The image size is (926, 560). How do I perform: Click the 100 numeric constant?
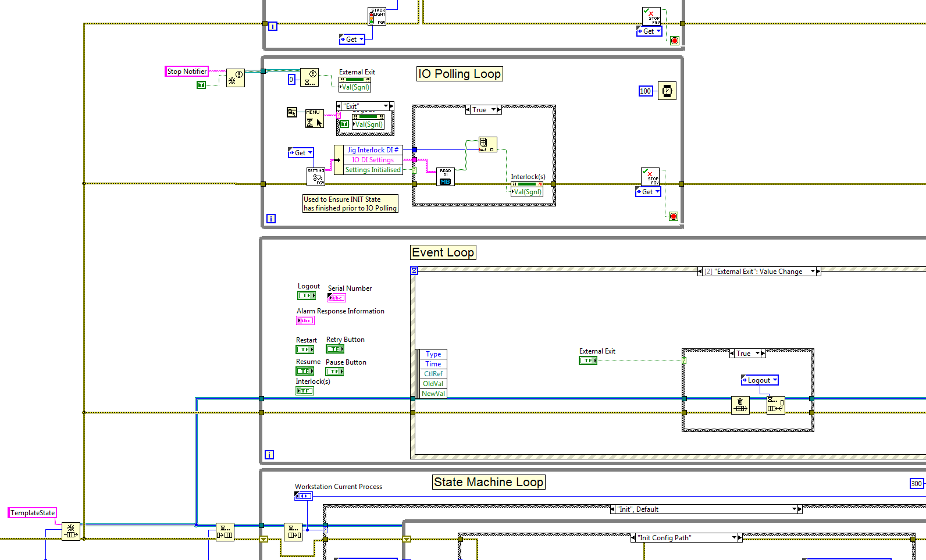pos(646,91)
